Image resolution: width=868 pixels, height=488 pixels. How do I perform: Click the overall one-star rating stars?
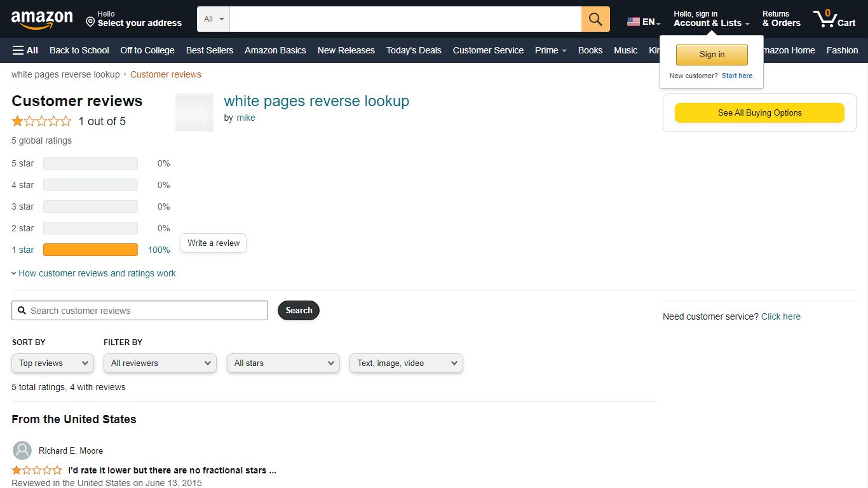[x=42, y=121]
